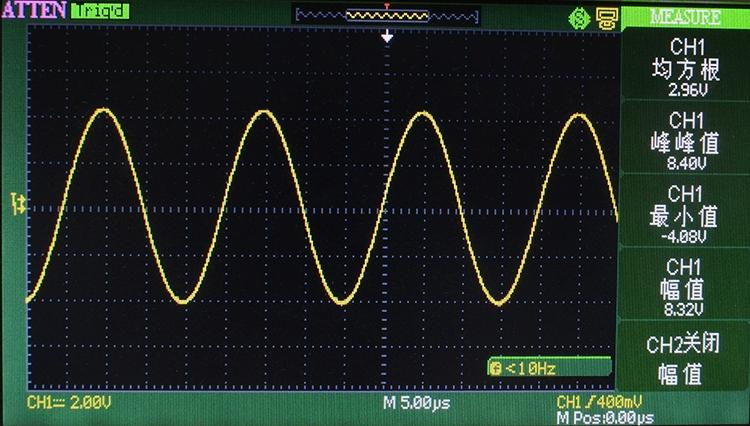Open the MEASURE menu header
Screen dimensions: 750x426
[x=685, y=16]
